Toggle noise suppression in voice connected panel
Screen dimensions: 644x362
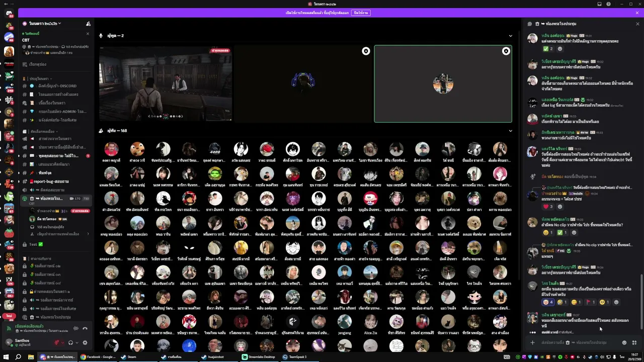click(x=75, y=328)
